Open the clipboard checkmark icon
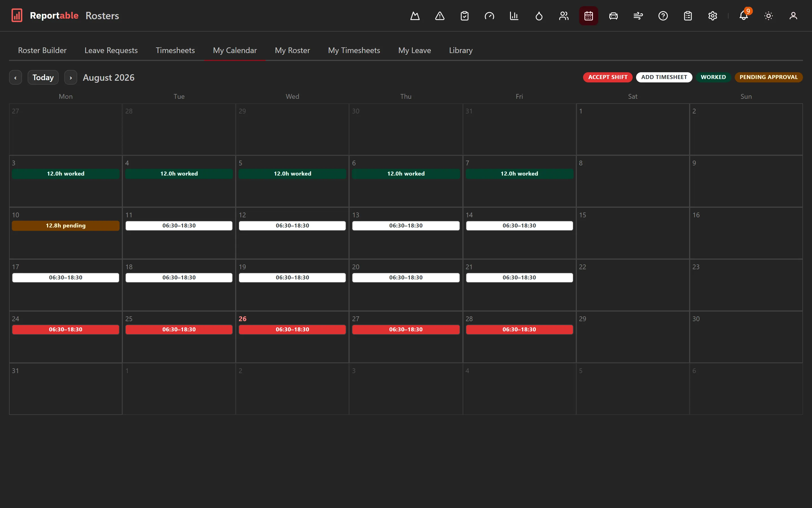This screenshot has width=812, height=508. 465,16
